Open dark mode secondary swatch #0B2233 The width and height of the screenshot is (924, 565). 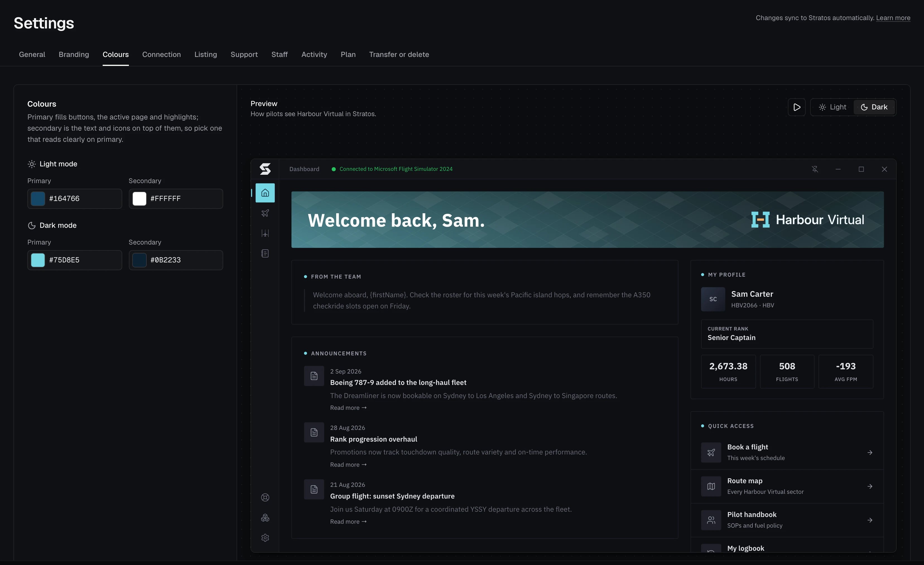point(139,260)
